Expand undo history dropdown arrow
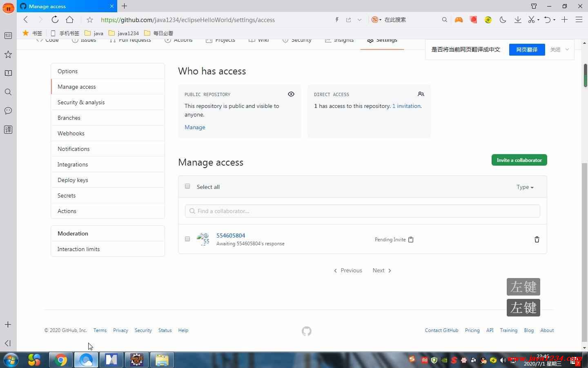Screen dimensions: 588x368 coord(554,20)
